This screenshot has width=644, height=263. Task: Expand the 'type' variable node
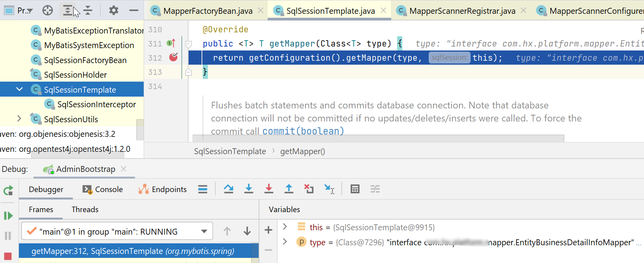[x=285, y=241]
